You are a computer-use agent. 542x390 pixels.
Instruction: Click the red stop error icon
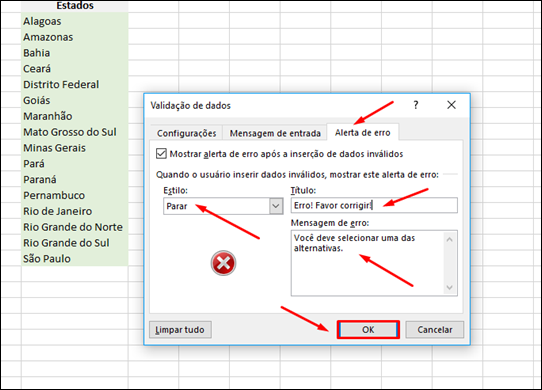[223, 263]
